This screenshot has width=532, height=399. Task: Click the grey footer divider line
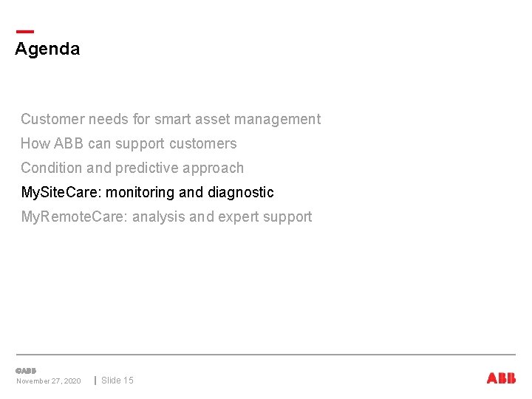(266, 355)
